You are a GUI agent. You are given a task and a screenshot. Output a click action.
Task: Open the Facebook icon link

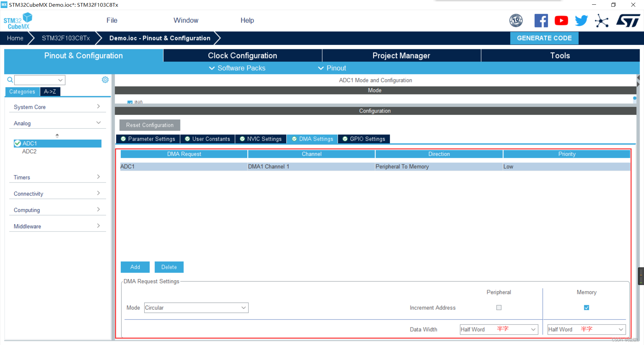(541, 21)
